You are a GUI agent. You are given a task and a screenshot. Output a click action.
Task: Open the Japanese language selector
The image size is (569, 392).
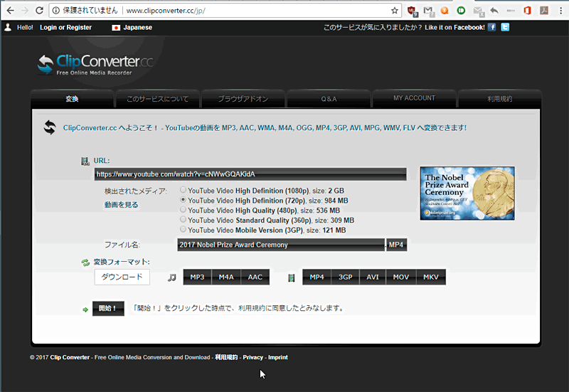pyautogui.click(x=132, y=28)
